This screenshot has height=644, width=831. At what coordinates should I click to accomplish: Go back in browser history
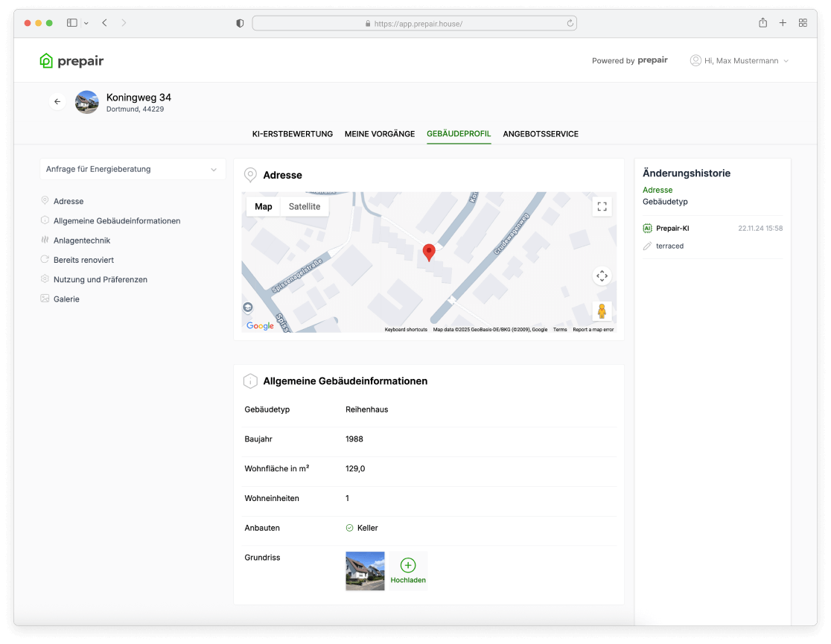(105, 23)
